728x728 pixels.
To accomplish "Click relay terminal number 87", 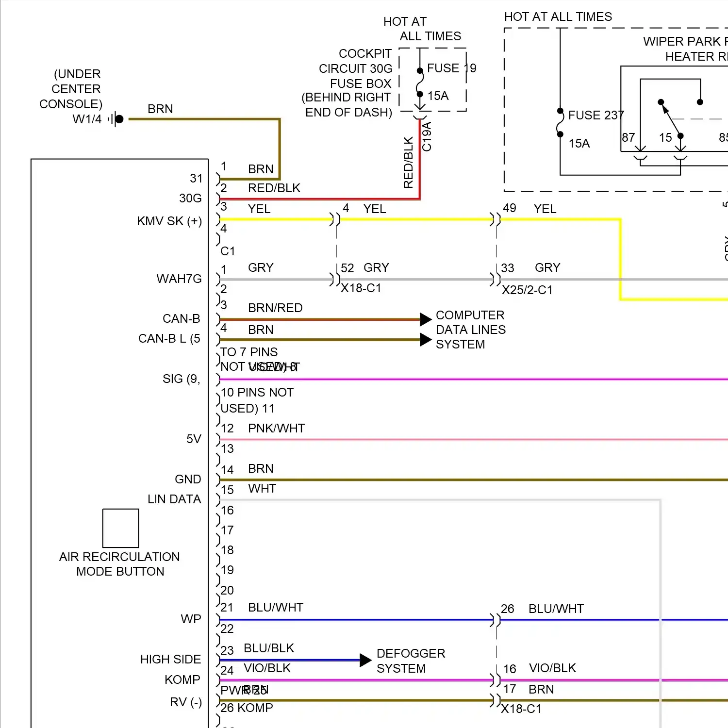I will point(629,137).
